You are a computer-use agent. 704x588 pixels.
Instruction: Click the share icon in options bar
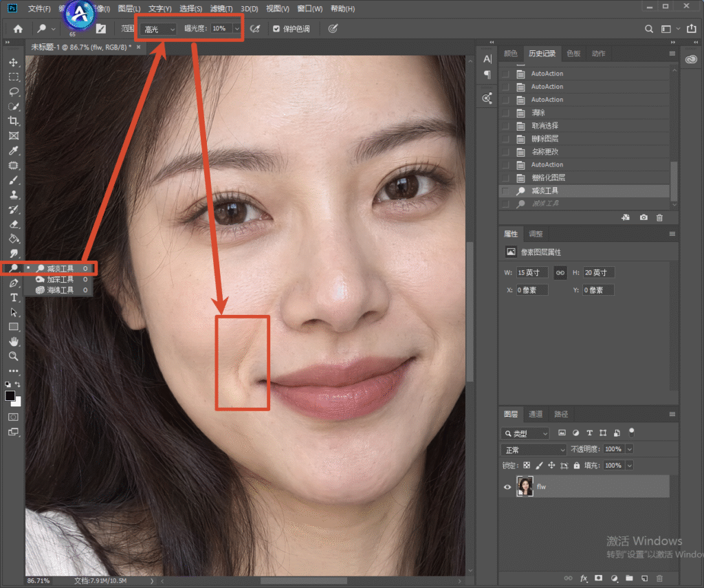pyautogui.click(x=692, y=28)
